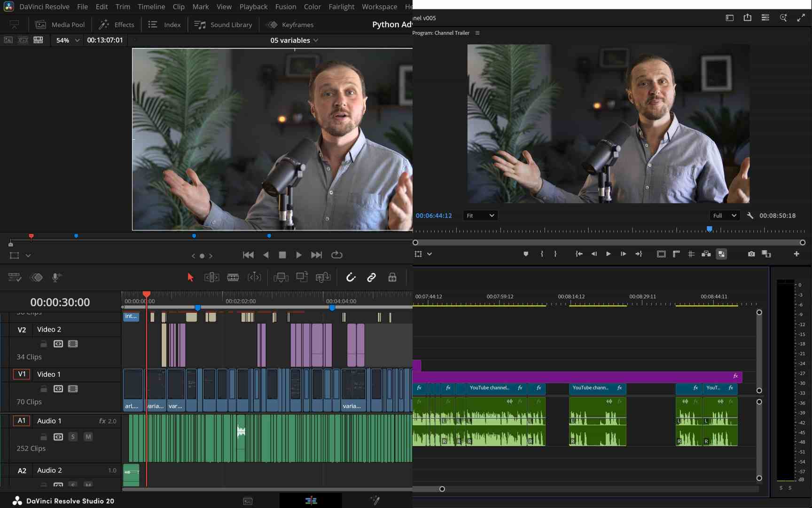Toggle linked selection with the chain icon
The width and height of the screenshot is (812, 508).
(x=372, y=277)
